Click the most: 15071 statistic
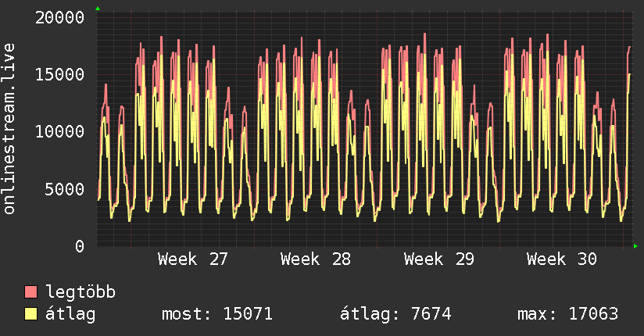The width and height of the screenshot is (644, 336). pos(217,314)
